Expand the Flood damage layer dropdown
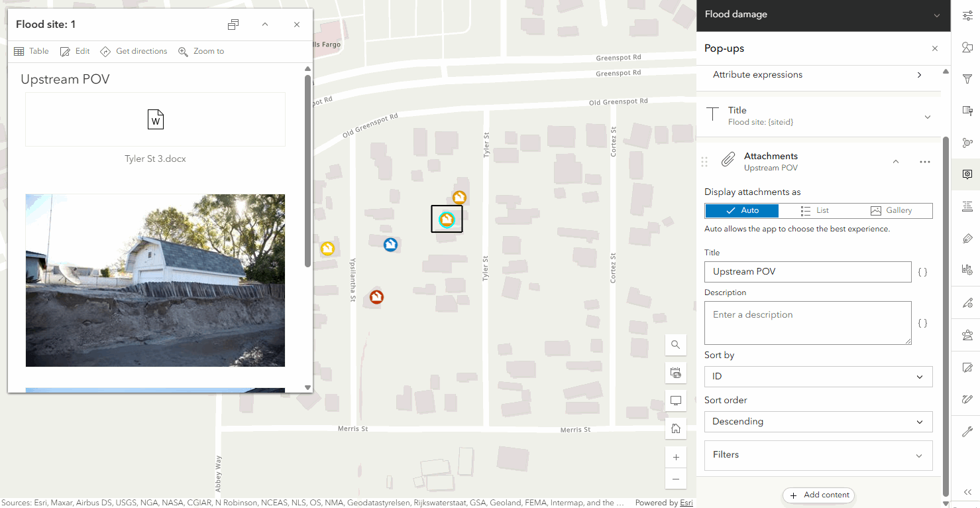 (x=937, y=15)
